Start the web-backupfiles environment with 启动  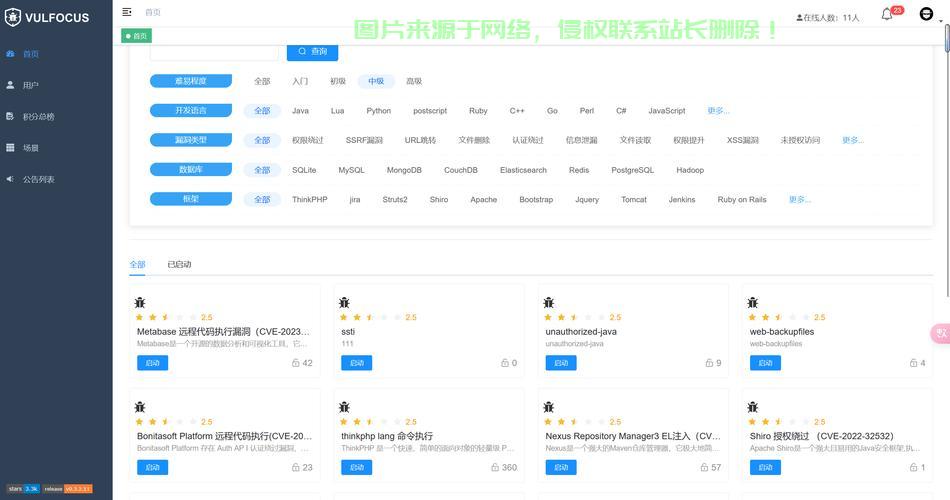coord(765,363)
